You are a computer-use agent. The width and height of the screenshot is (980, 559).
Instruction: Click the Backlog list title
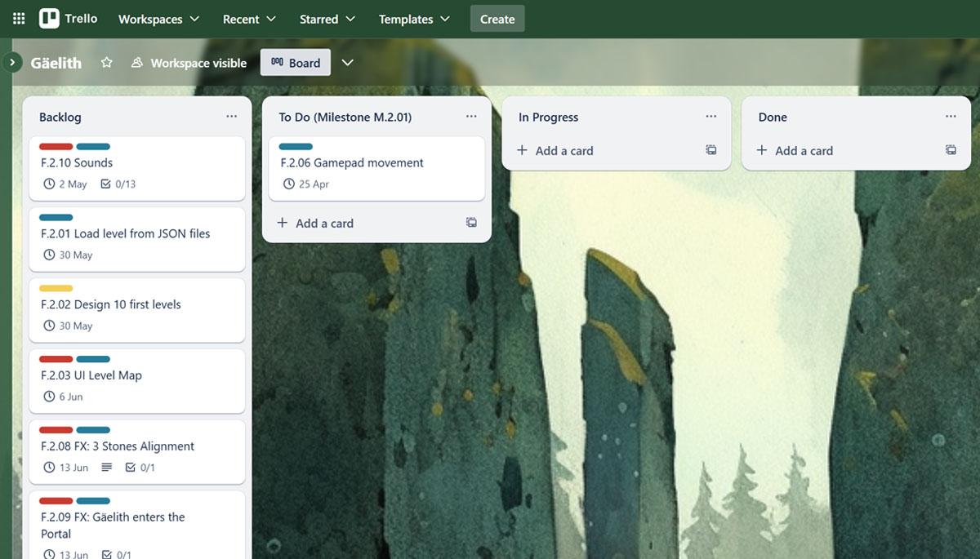[x=60, y=118]
